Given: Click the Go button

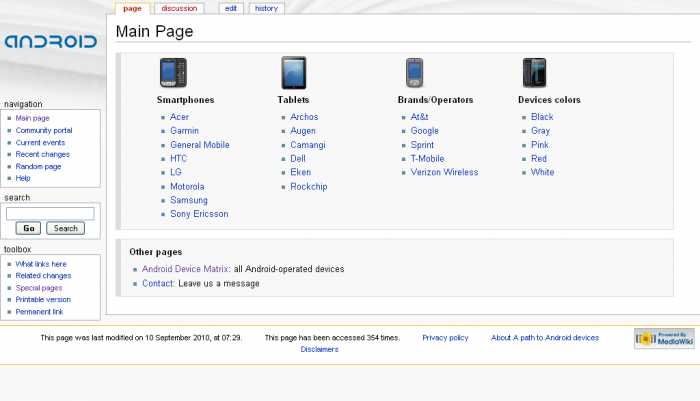Looking at the screenshot, I should pos(29,228).
